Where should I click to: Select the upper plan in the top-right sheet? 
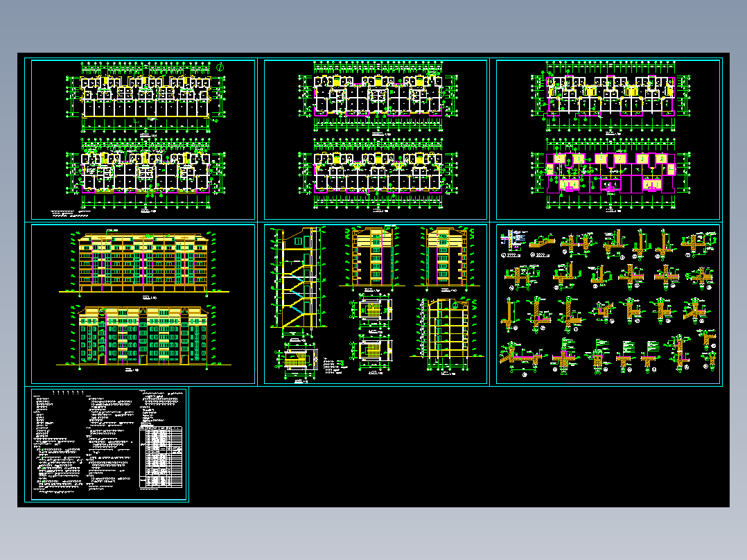click(610, 97)
